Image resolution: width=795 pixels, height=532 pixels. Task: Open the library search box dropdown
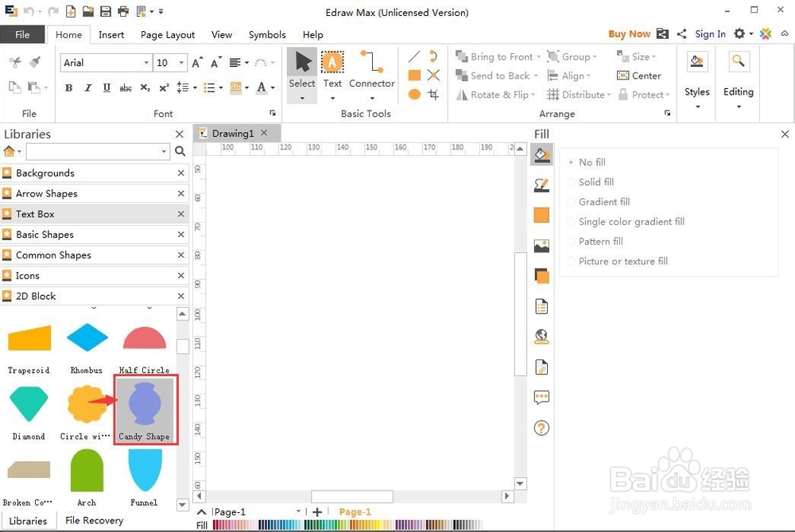164,151
